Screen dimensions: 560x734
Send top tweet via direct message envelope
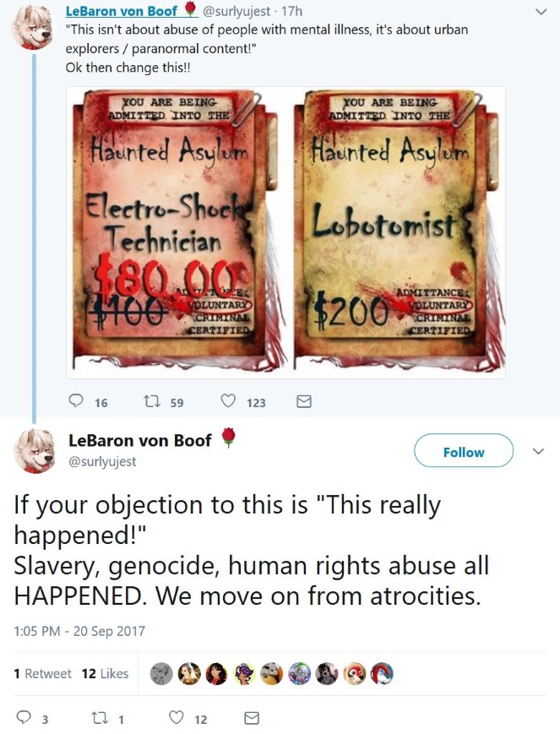coord(304,401)
